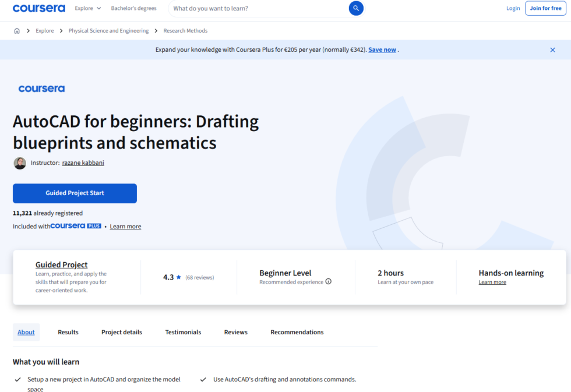The height and width of the screenshot is (392, 571).
Task: Open the Reviews tab
Action: point(235,332)
